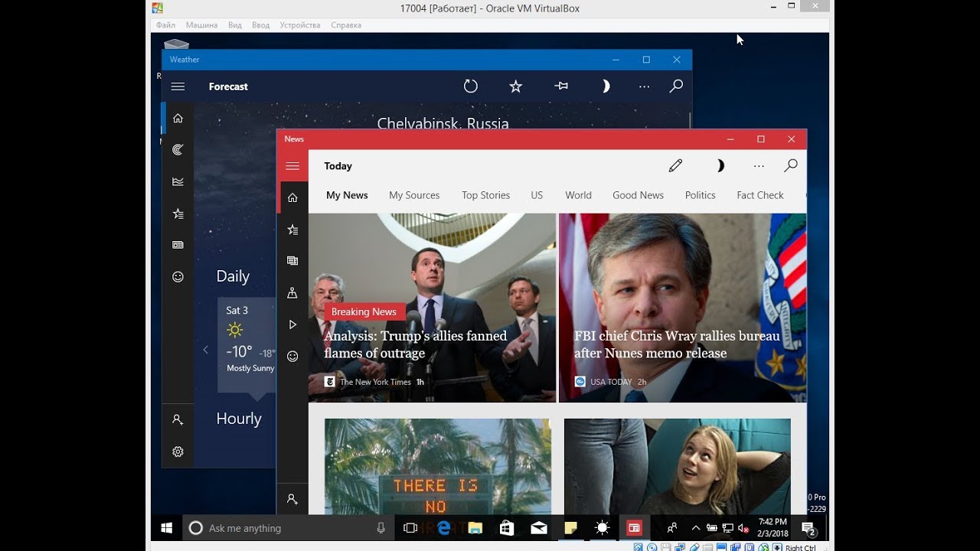Screen dimensions: 980x551
Task: Add Chelyabinsk to favorites with star icon
Action: [x=516, y=86]
